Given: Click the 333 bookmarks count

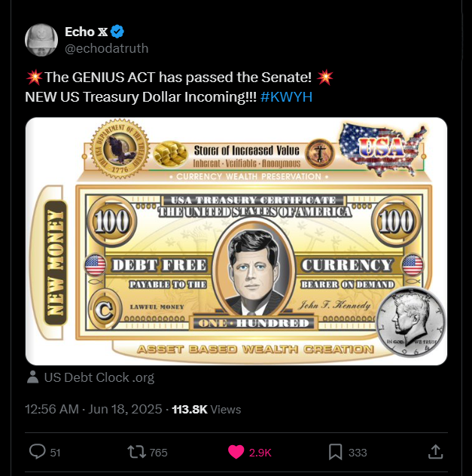Looking at the screenshot, I should 358,453.
